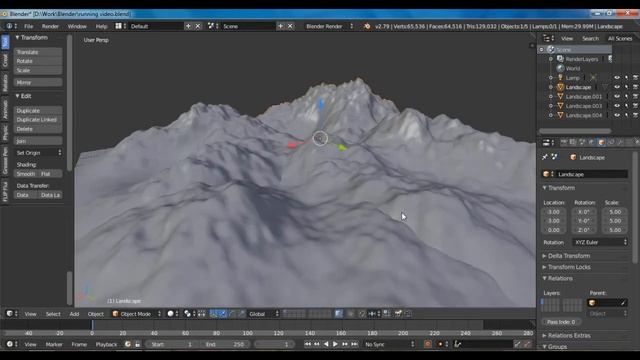Open the Add menu in 3D view header
This screenshot has height=360, width=640.
[x=74, y=314]
